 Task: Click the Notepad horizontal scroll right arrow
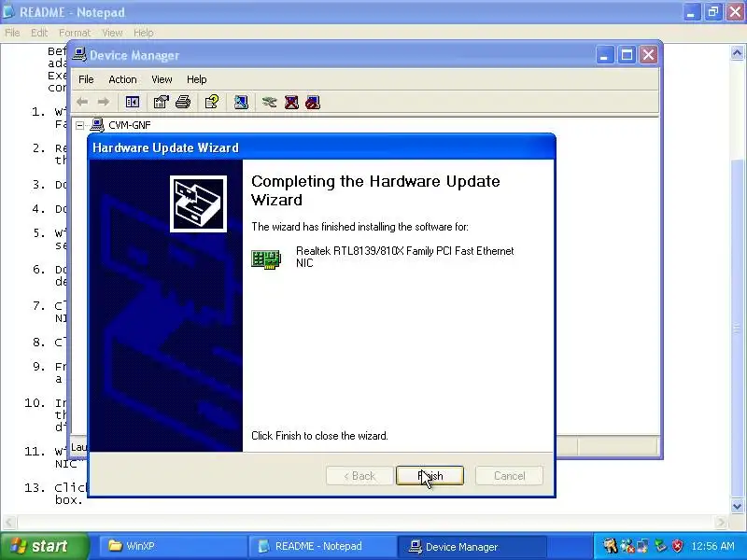pos(722,523)
